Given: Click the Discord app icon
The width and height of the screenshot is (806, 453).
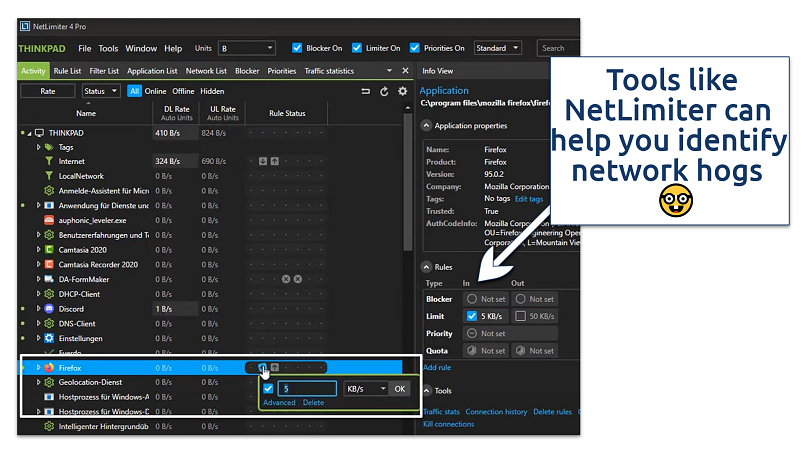Looking at the screenshot, I should click(49, 309).
